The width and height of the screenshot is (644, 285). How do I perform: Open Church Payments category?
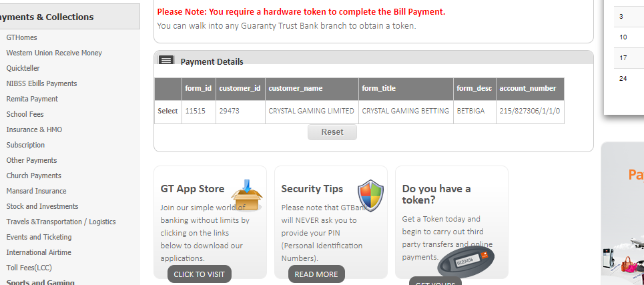(x=33, y=176)
